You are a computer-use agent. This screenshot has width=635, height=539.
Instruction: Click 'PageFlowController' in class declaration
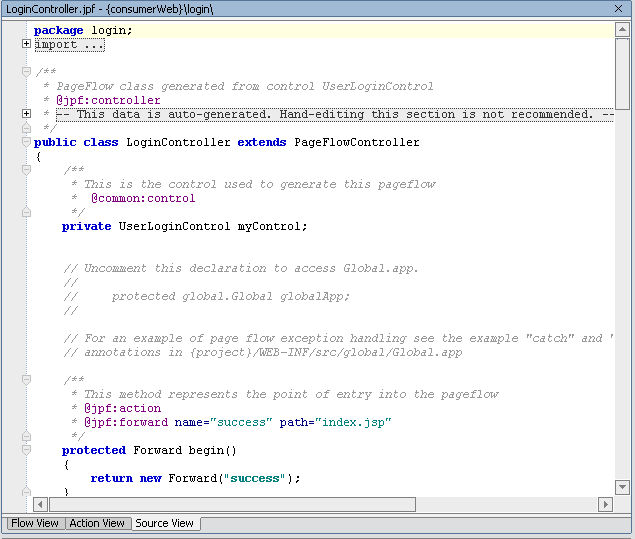tap(357, 142)
